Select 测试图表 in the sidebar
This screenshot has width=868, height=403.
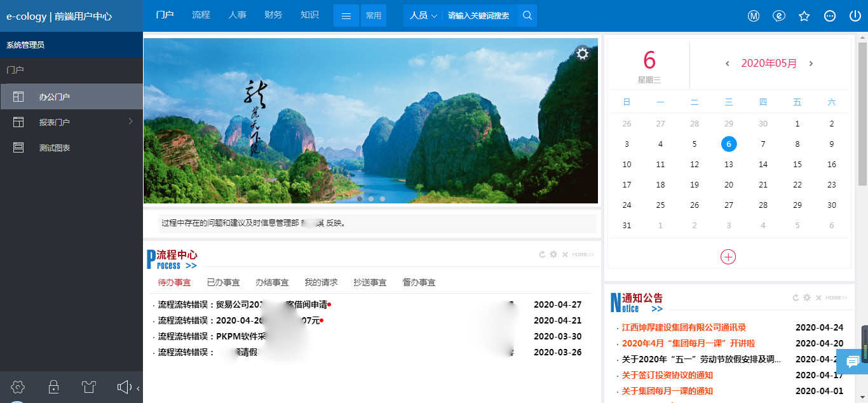pos(71,147)
